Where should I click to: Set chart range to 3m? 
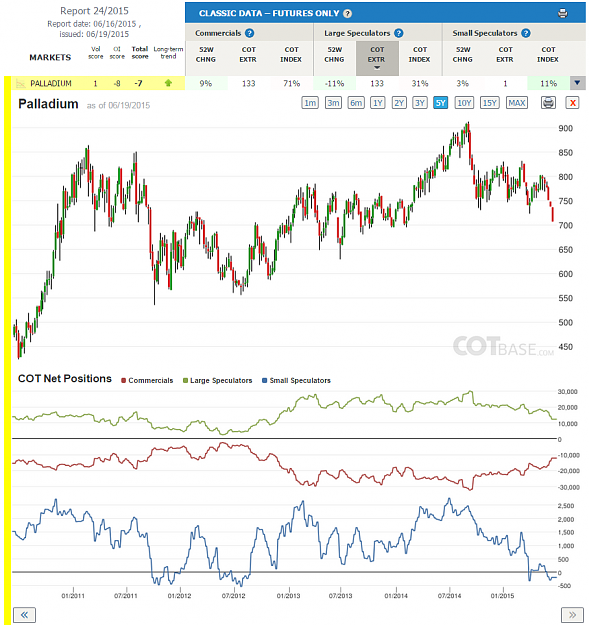(x=333, y=103)
